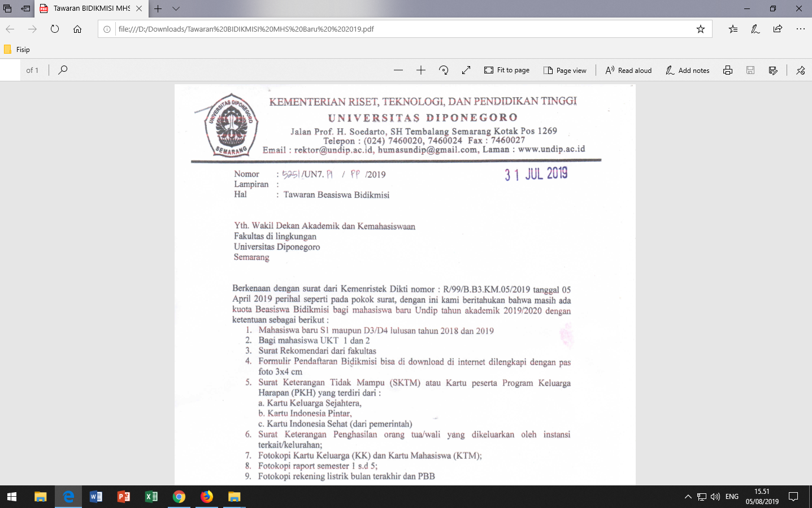The image size is (812, 508).
Task: Add the page to favorites via star icon
Action: tap(701, 29)
